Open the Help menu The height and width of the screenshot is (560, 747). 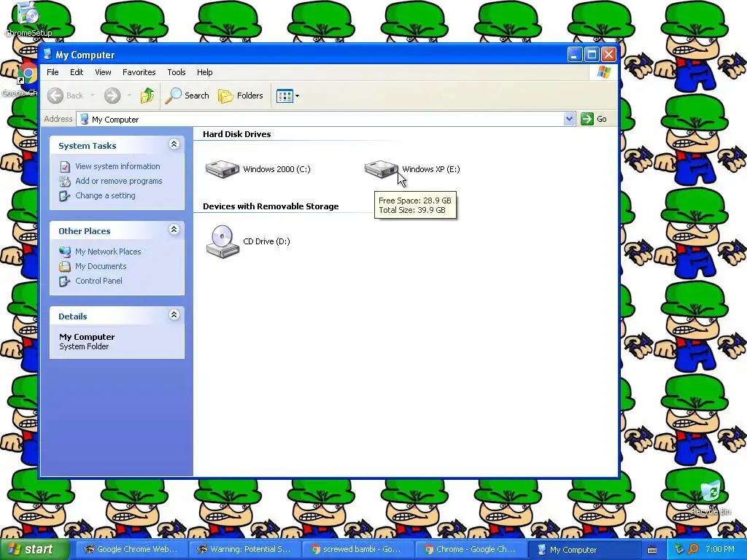tap(205, 72)
